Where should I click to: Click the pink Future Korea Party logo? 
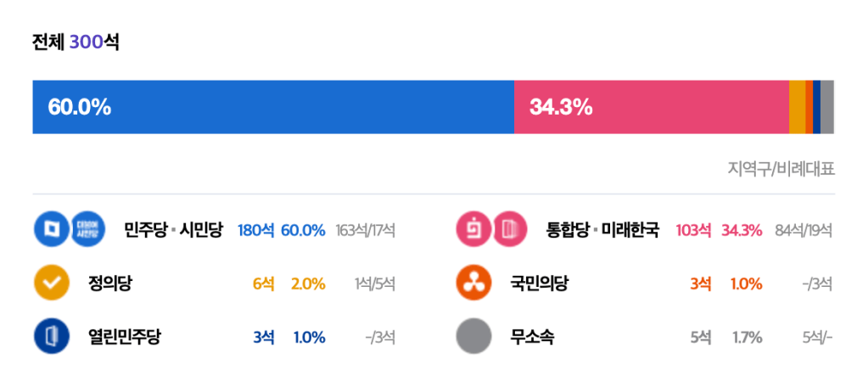pos(510,230)
